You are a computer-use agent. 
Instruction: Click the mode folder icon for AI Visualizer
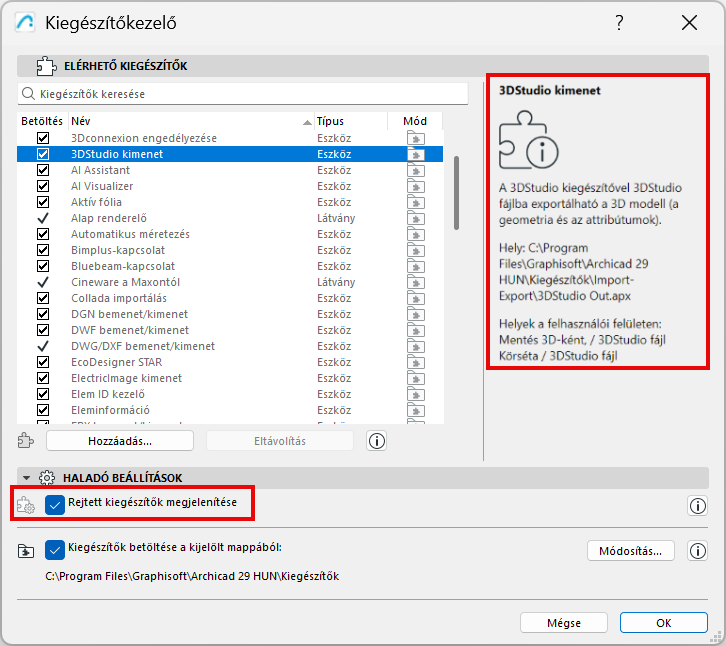point(416,186)
